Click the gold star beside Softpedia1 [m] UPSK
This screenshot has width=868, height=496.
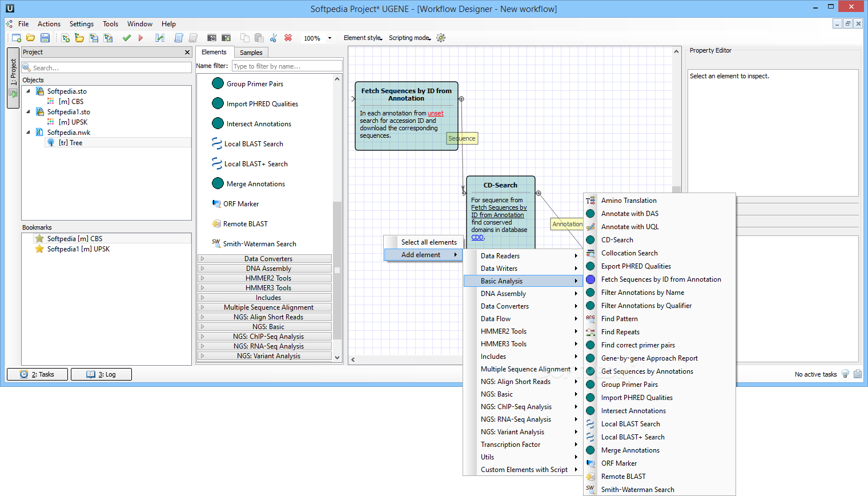click(x=39, y=249)
